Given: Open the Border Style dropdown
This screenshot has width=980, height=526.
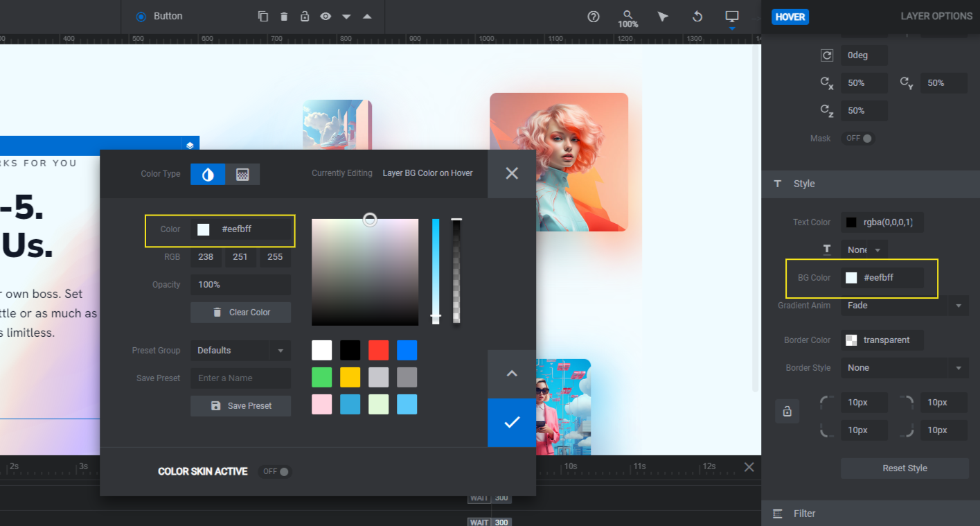Looking at the screenshot, I should (905, 367).
